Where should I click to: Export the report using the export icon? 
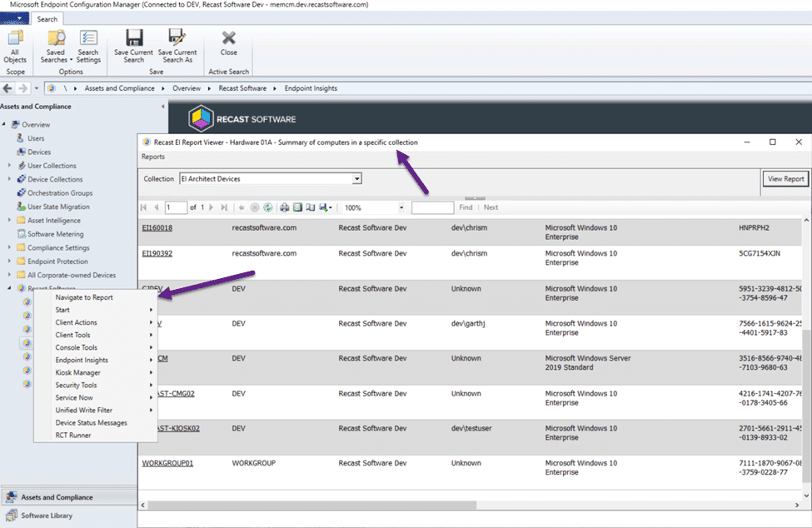click(325, 207)
